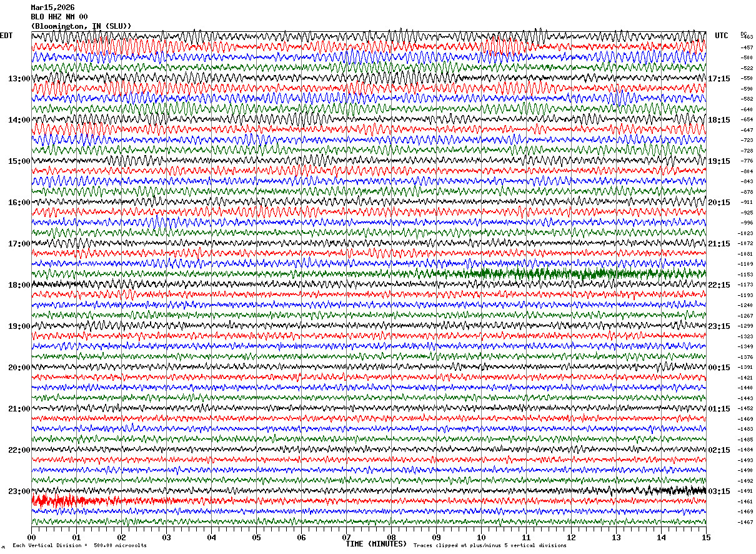Screen dimensions: 756x554
Task: Click the red burst starting the 23:15 trace
Action: 53,500
